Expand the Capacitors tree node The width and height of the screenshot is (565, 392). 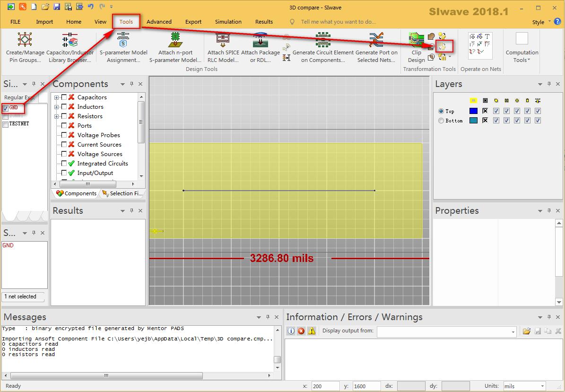(x=57, y=97)
